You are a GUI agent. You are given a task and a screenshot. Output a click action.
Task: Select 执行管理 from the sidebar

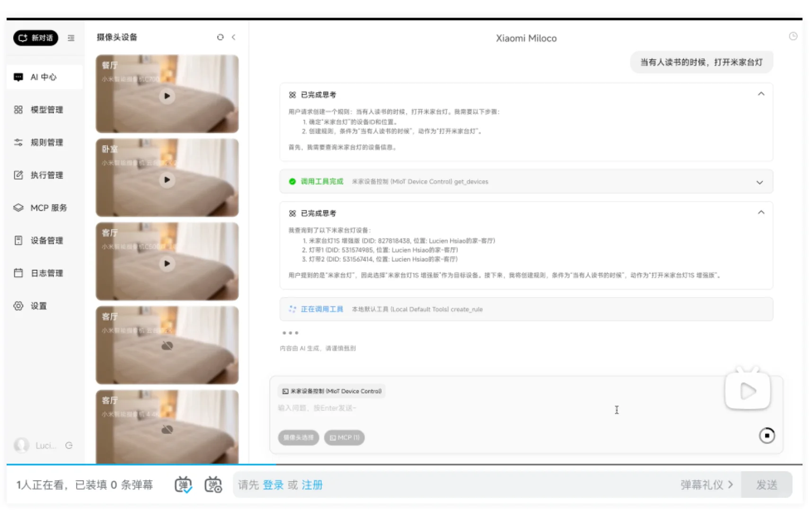coord(46,175)
